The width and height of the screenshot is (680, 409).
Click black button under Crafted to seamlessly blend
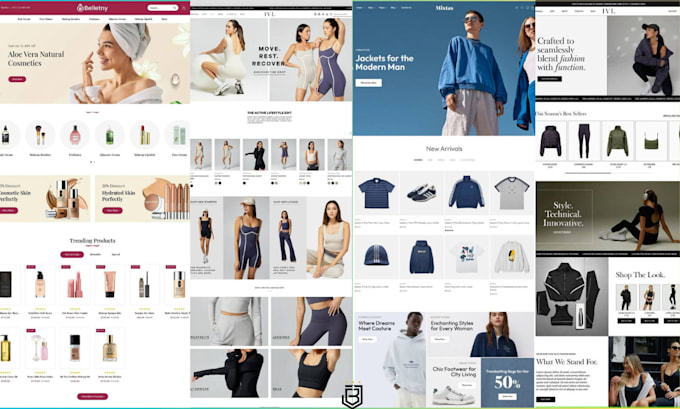point(549,79)
